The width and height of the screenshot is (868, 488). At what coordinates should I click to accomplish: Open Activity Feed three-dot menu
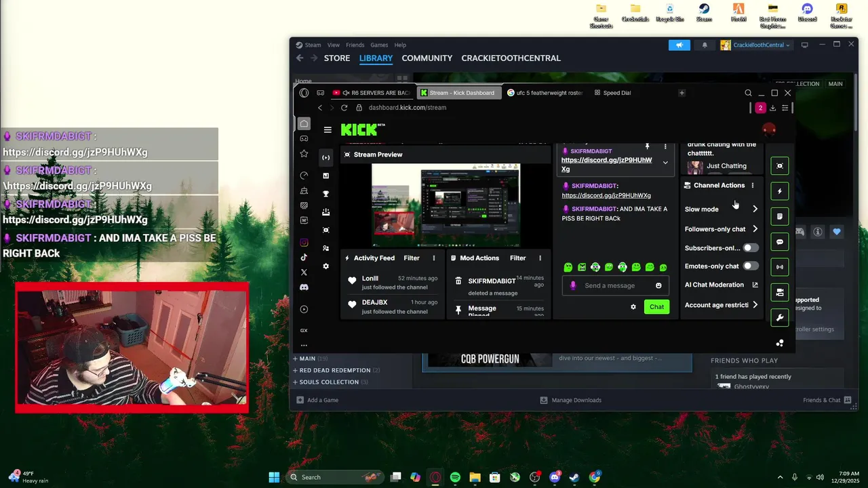coord(434,258)
